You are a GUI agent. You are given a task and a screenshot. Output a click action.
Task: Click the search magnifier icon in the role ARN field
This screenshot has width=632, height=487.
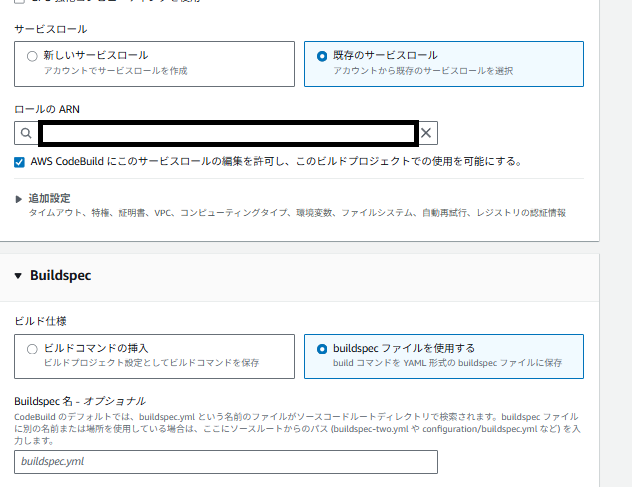24,133
